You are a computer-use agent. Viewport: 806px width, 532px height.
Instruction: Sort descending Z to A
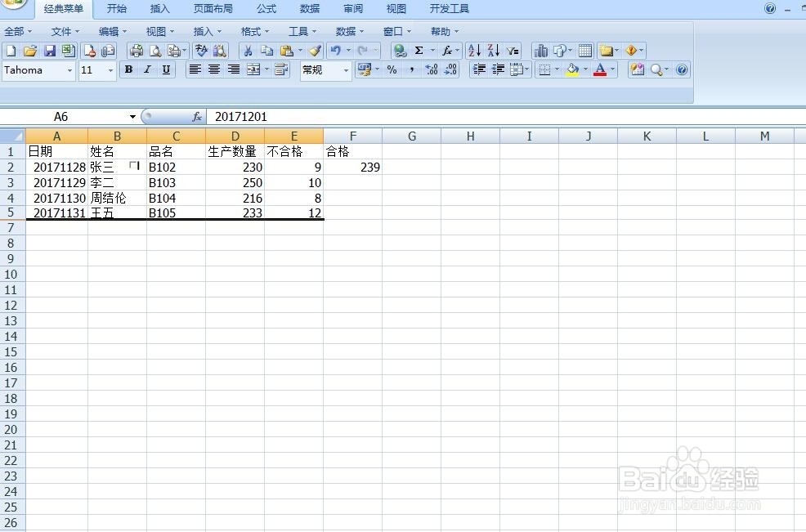494,51
